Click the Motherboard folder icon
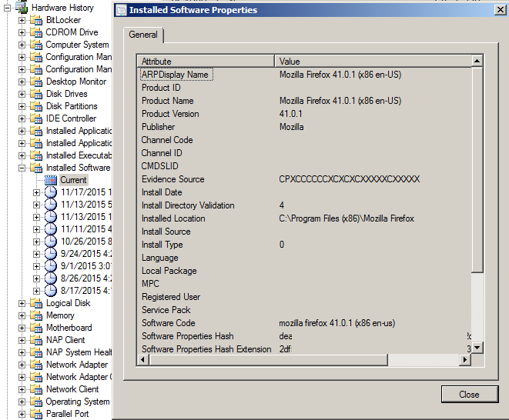Image resolution: width=509 pixels, height=420 pixels. [36, 328]
